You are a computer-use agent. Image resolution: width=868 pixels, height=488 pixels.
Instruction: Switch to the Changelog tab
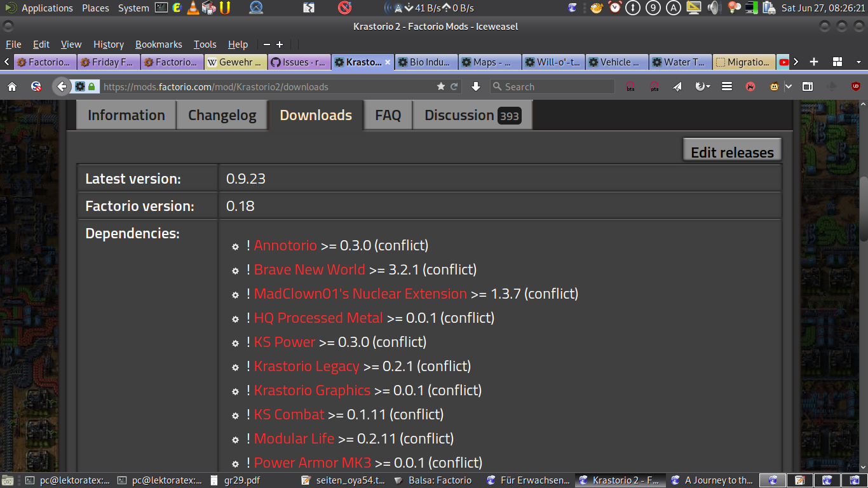click(222, 116)
